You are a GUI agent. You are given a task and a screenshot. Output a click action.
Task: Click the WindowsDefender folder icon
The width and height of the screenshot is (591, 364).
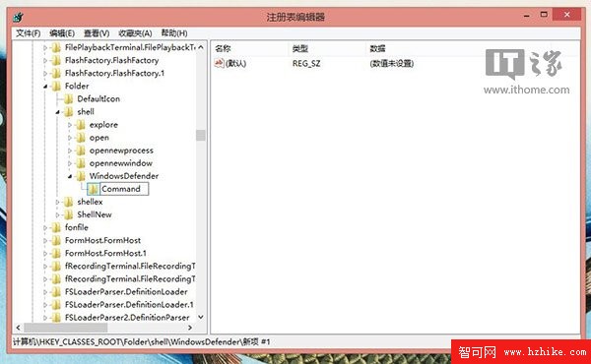coord(81,176)
